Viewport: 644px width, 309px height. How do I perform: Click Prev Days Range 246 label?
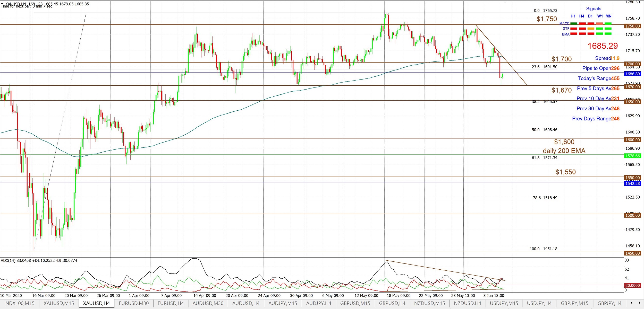coord(596,119)
